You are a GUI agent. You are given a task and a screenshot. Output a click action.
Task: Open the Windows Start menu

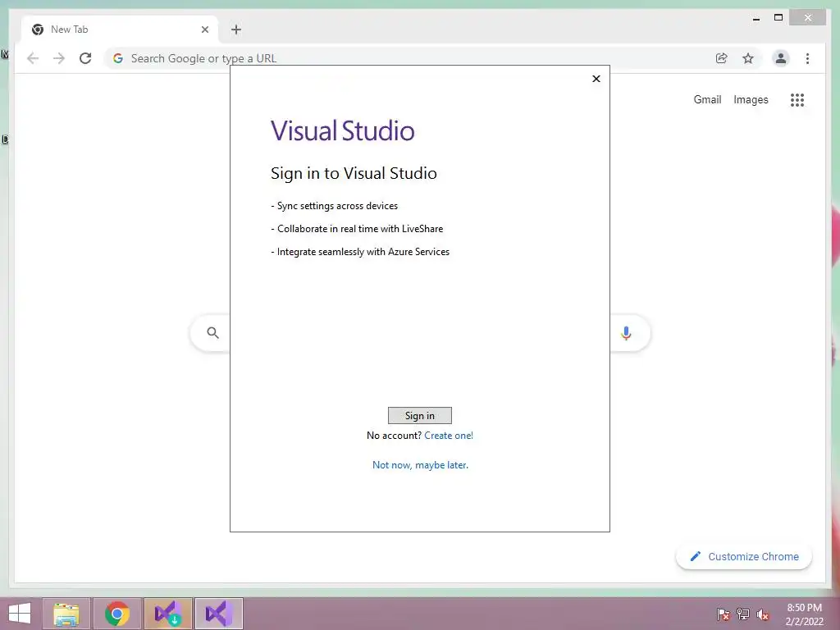pyautogui.click(x=20, y=614)
